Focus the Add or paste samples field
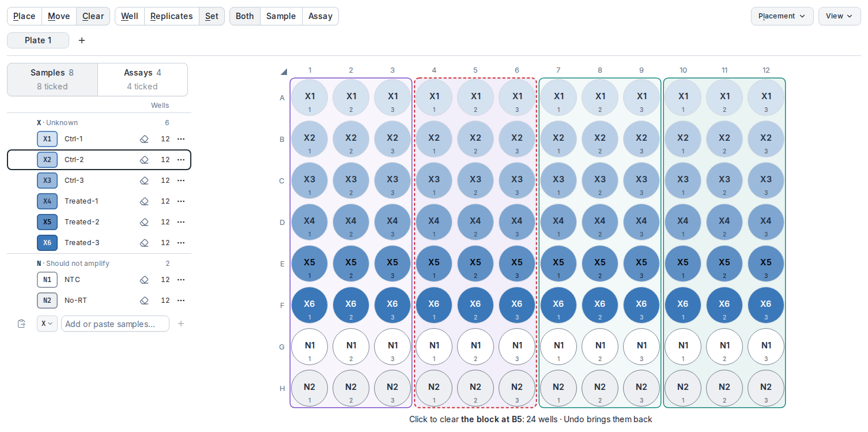868x432 pixels. (x=115, y=324)
